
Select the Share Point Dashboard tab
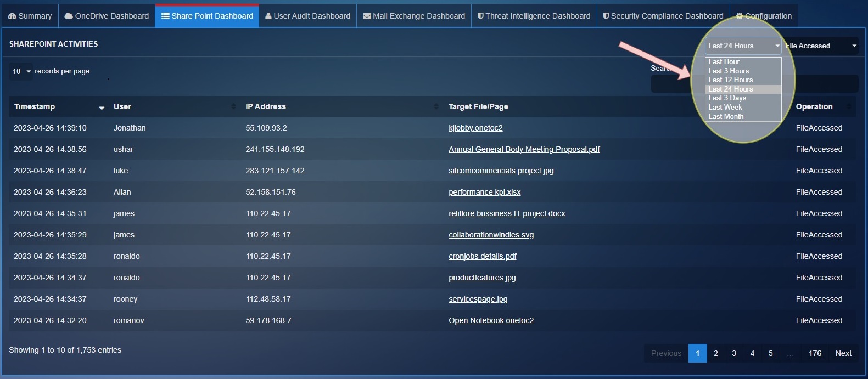[x=207, y=16]
